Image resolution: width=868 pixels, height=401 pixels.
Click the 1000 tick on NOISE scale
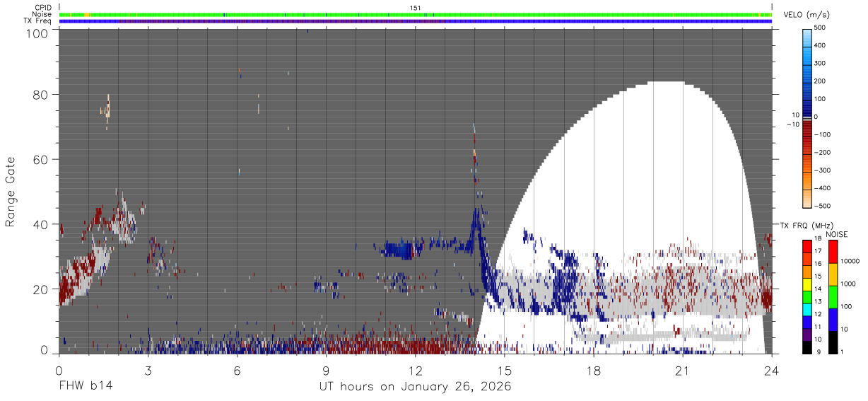coord(849,284)
